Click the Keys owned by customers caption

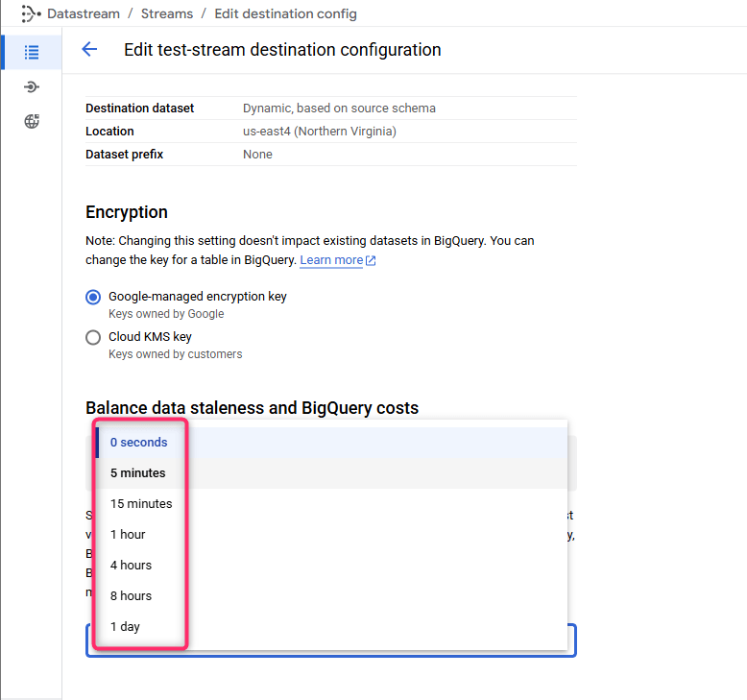[176, 354]
